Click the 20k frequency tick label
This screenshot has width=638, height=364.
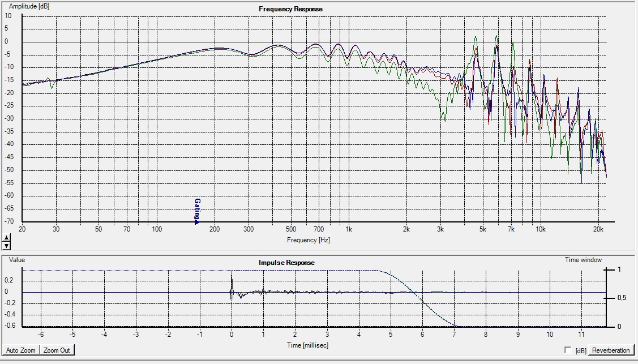[x=598, y=229]
